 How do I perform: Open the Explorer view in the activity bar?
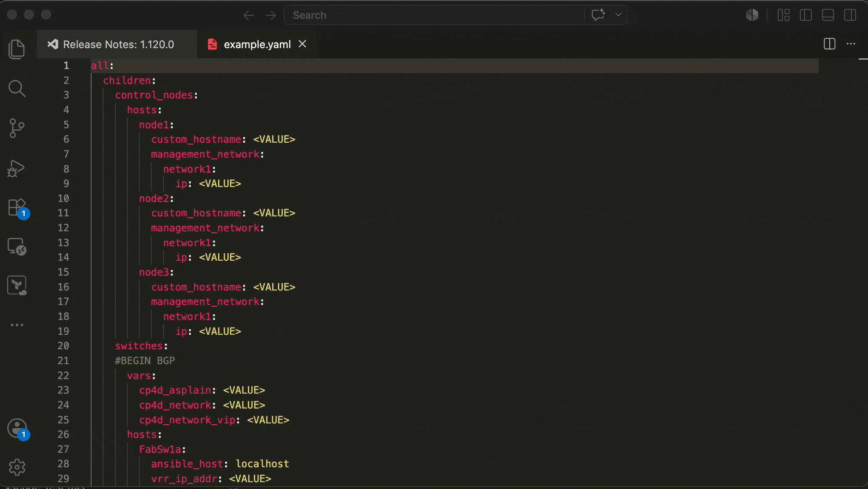pyautogui.click(x=17, y=49)
